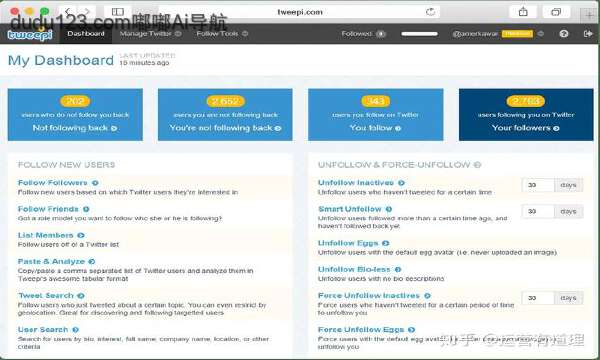
Task: Open the Tweet Search link
Action: pos(46,296)
